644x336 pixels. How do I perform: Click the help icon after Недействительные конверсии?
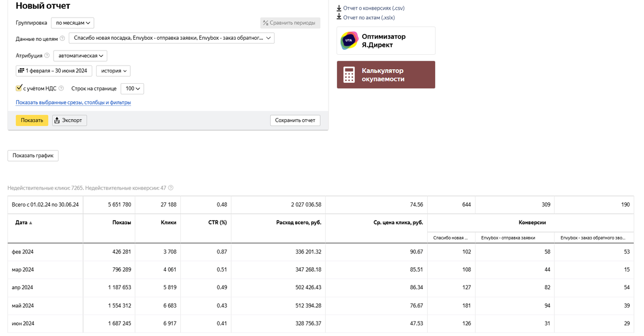171,188
